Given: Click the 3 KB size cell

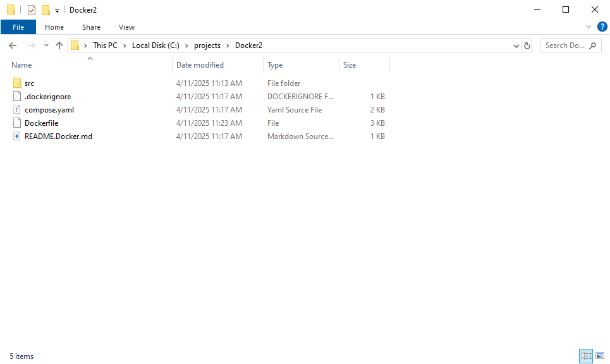Looking at the screenshot, I should 377,123.
